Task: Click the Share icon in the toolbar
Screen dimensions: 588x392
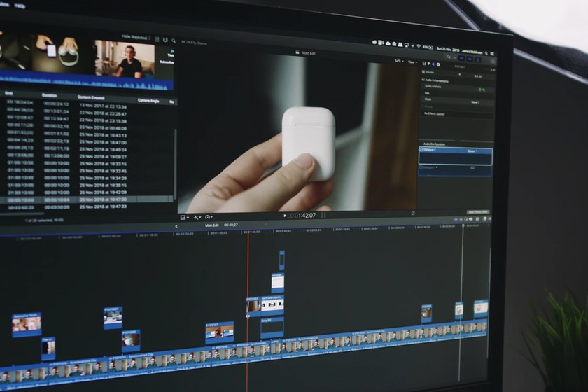Action: click(493, 61)
